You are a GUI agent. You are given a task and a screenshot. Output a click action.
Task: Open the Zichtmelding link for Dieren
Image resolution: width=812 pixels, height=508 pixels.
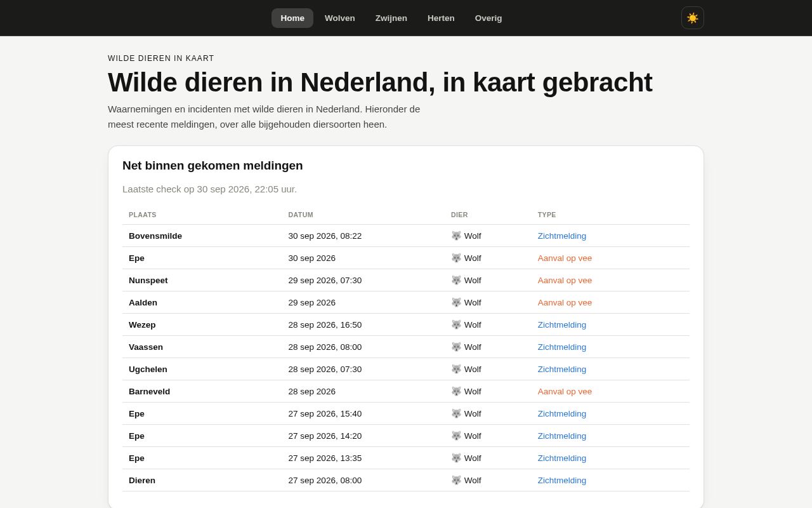coord(562,480)
